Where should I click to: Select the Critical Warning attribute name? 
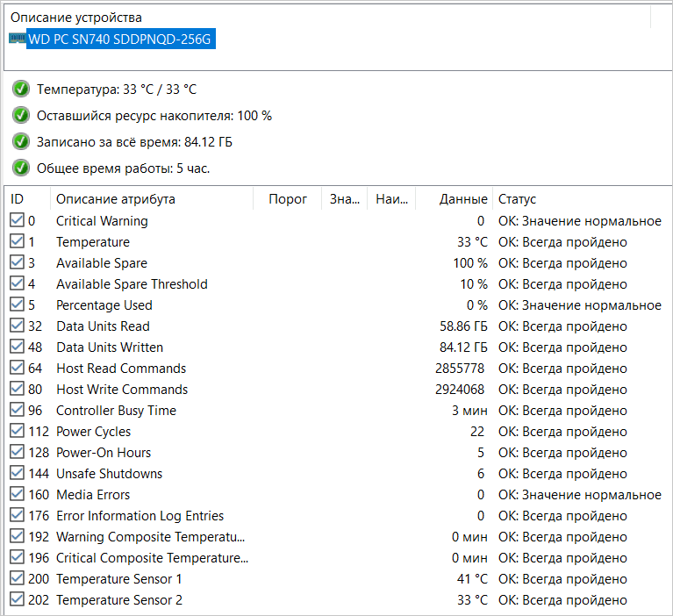tap(102, 221)
